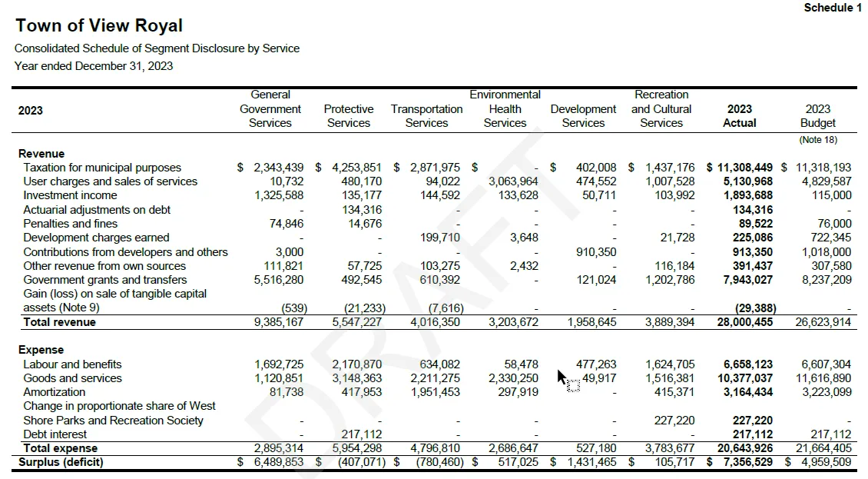The width and height of the screenshot is (868, 479).
Task: Click the 'Schedule 1' label
Action: (x=833, y=7)
